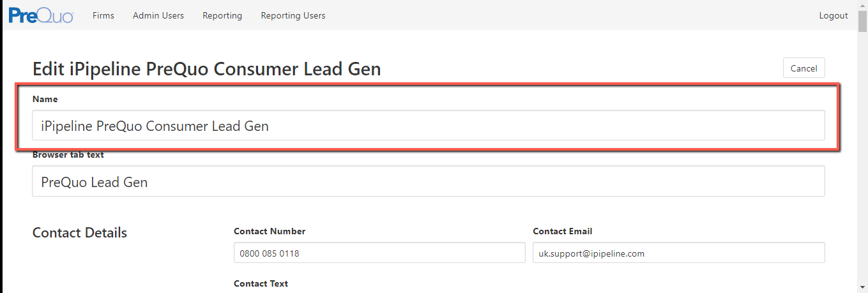Click into the Contact Email field
868x293 pixels.
(x=678, y=253)
